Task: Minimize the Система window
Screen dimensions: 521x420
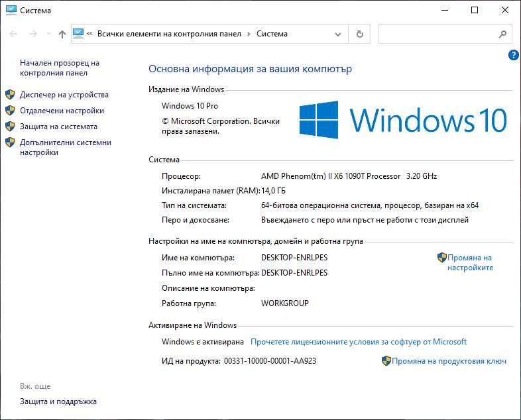Action: point(445,11)
